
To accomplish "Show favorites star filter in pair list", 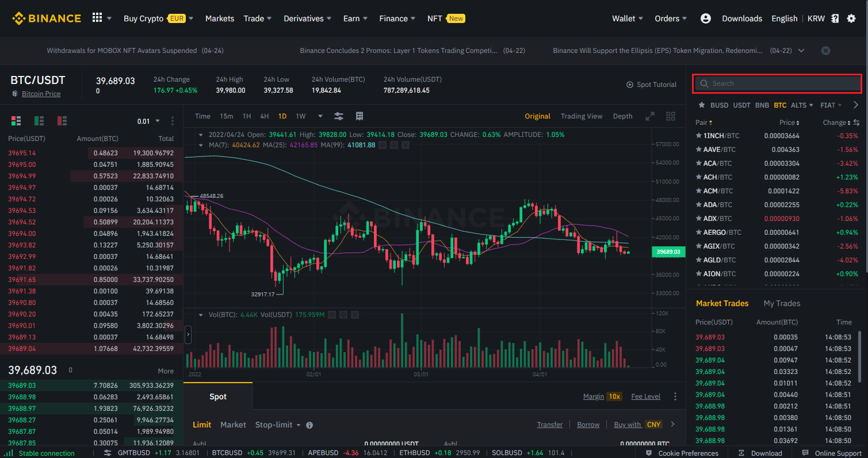I will pos(701,105).
